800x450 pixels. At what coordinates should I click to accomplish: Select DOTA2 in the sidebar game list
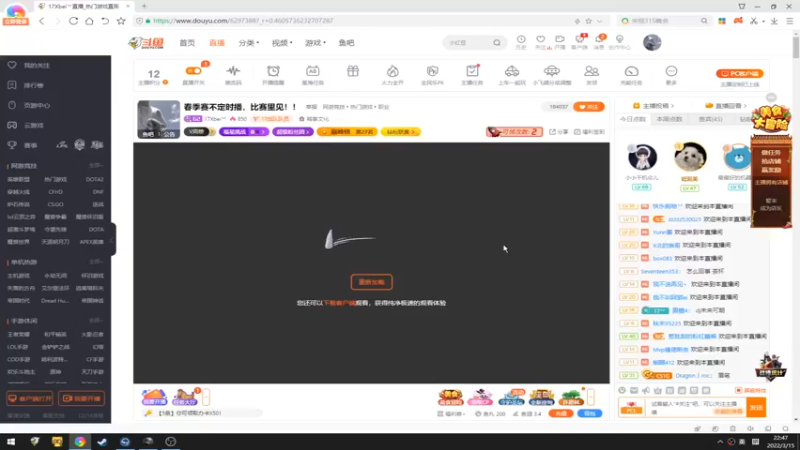click(94, 180)
